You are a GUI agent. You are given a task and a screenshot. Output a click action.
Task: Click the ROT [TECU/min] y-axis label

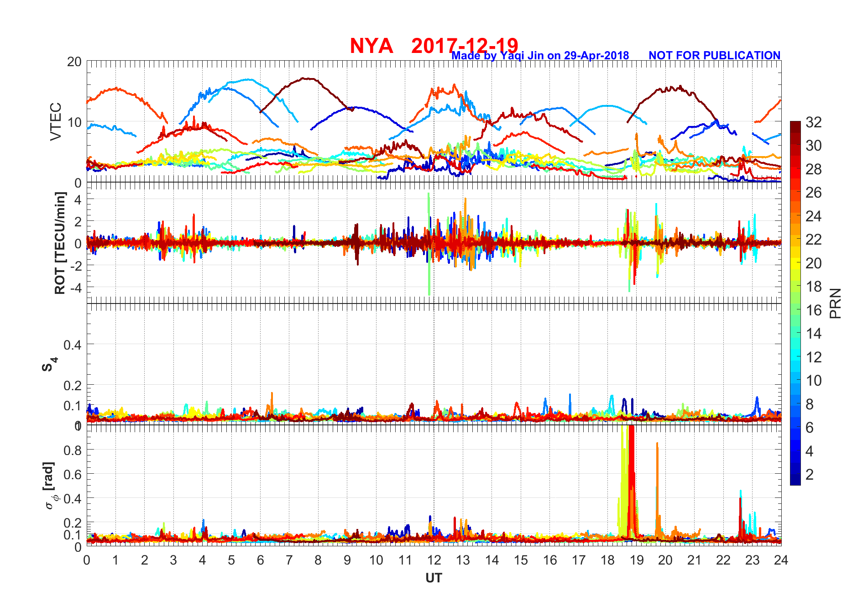click(x=60, y=243)
